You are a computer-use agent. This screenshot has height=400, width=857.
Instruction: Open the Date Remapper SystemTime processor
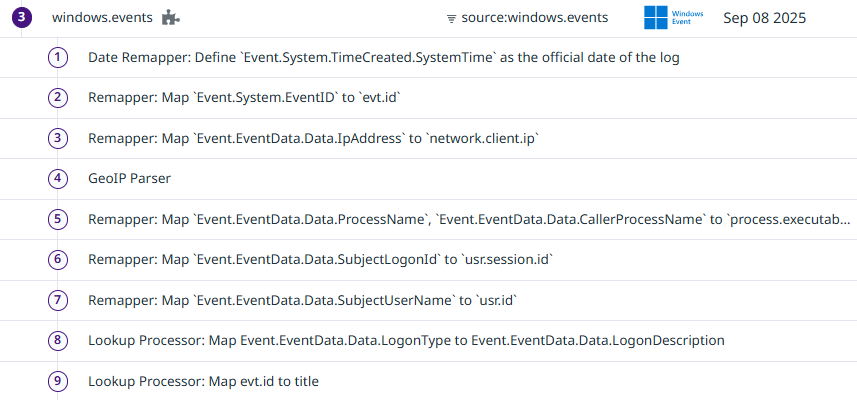(x=383, y=58)
